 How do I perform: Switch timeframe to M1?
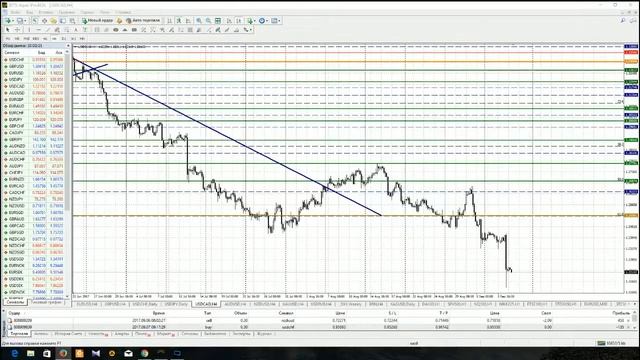pyautogui.click(x=7, y=38)
